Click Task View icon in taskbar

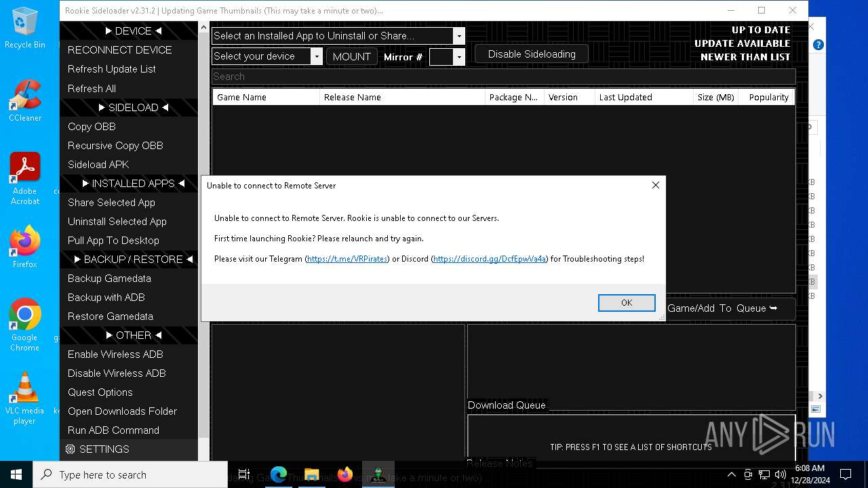tap(244, 474)
